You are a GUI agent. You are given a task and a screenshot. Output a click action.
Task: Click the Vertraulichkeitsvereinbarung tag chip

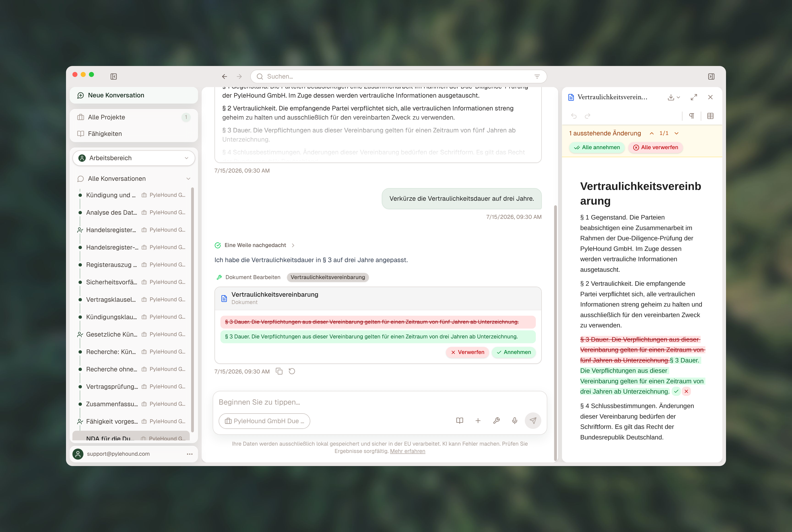click(x=328, y=277)
